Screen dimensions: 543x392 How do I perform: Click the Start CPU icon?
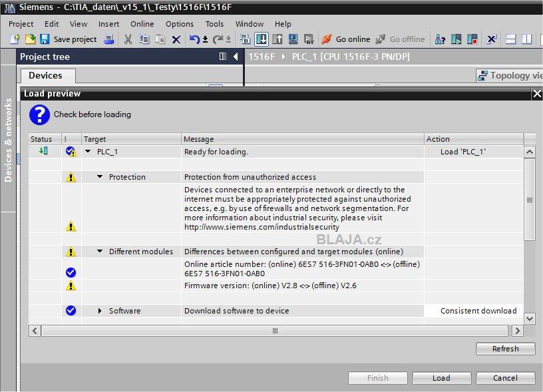coord(456,39)
